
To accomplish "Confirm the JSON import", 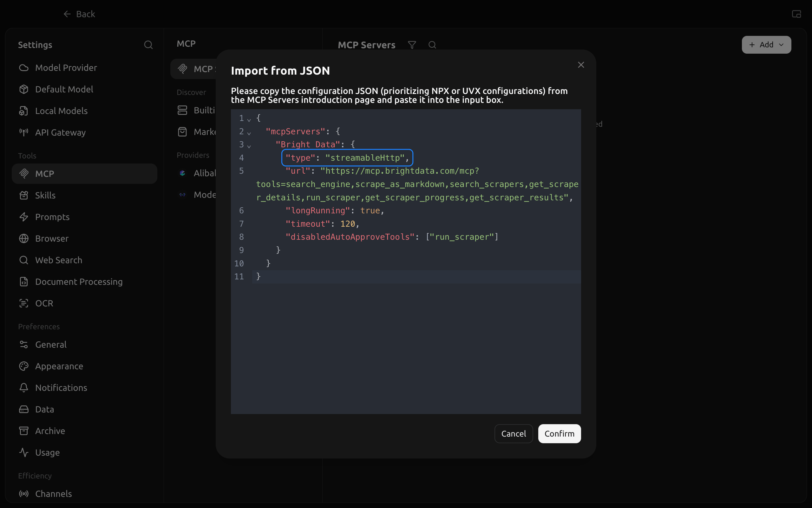I will pyautogui.click(x=559, y=433).
